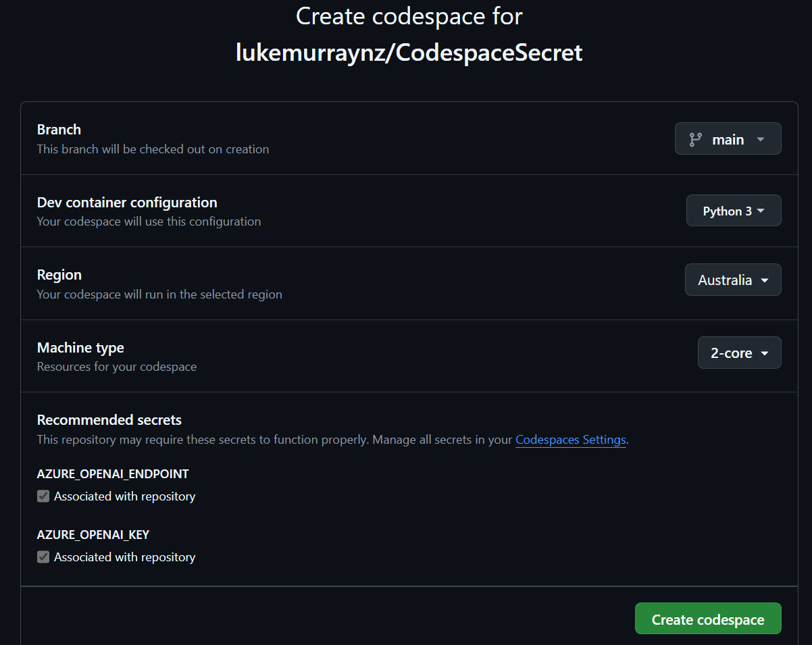This screenshot has height=645, width=812.
Task: Click the git branch icon beside main
Action: 695,140
